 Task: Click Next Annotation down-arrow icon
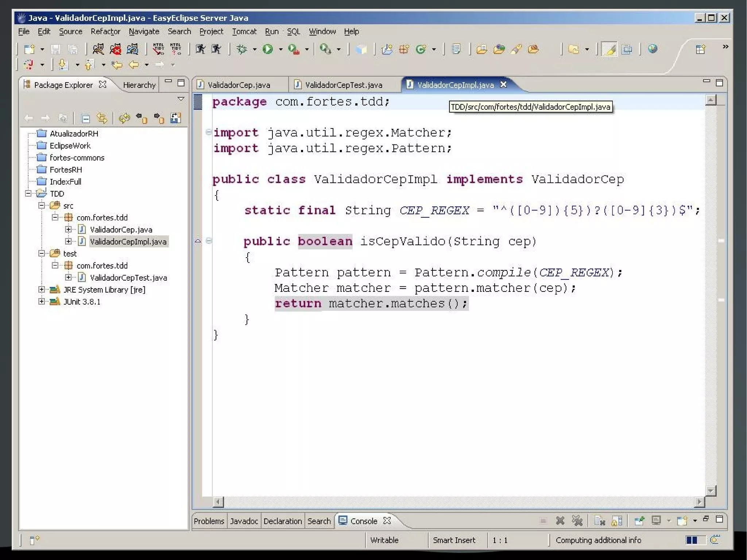63,65
